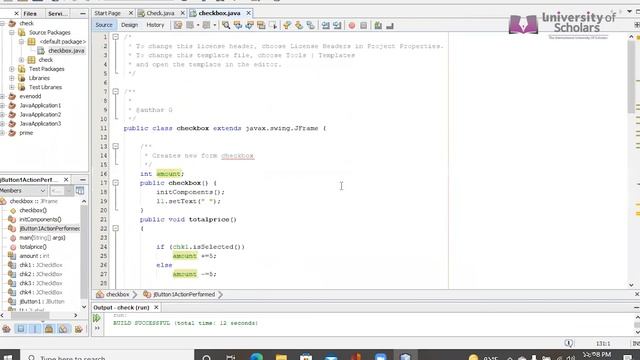Toggle Show Static Members filter in Navigator
The image size is (640, 360).
pyautogui.click(x=35, y=329)
